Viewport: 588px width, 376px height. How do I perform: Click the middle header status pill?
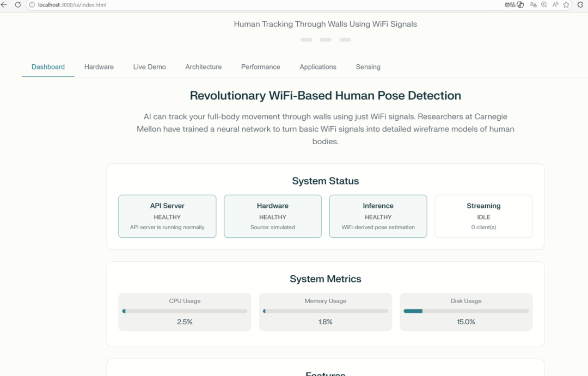[326, 40]
